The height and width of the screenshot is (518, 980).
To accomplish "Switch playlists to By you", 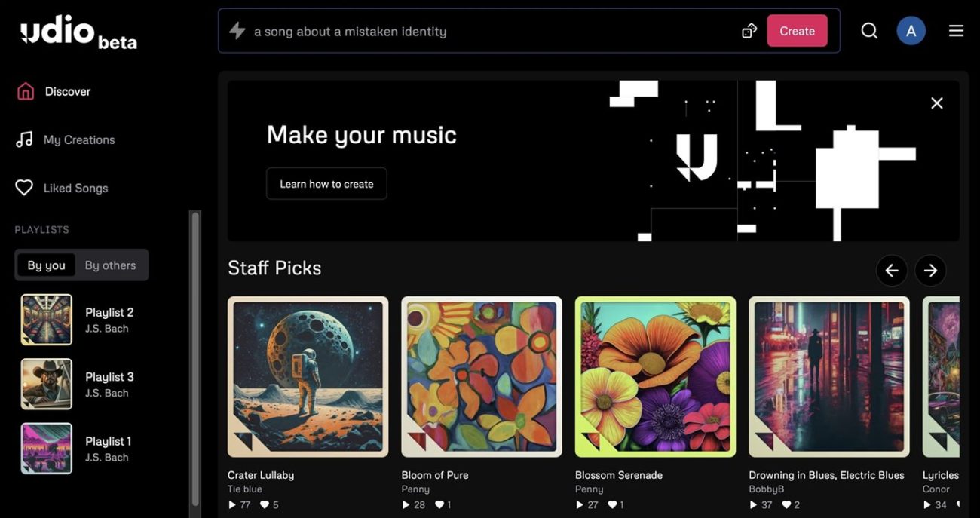I will point(46,265).
